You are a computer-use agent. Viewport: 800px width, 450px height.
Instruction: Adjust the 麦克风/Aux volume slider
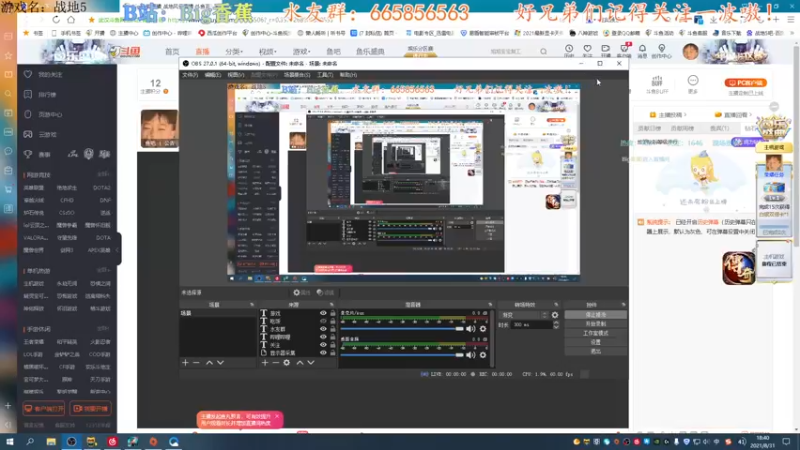[x=402, y=329]
